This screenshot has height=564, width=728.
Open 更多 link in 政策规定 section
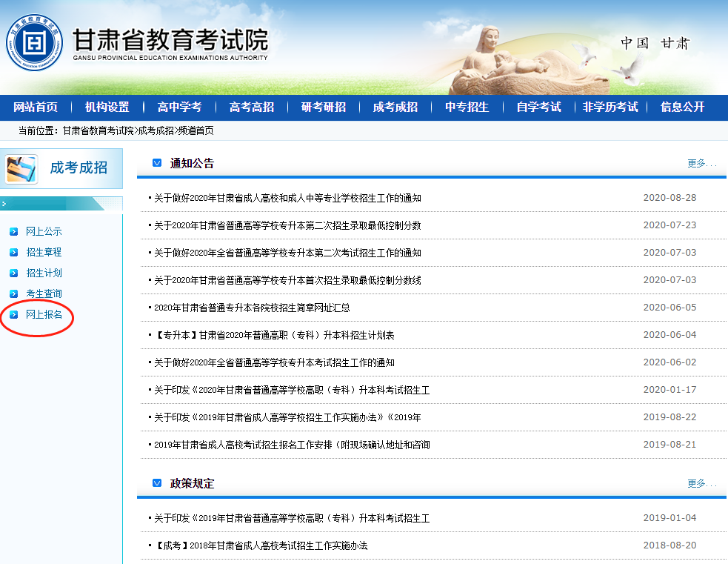pos(701,483)
